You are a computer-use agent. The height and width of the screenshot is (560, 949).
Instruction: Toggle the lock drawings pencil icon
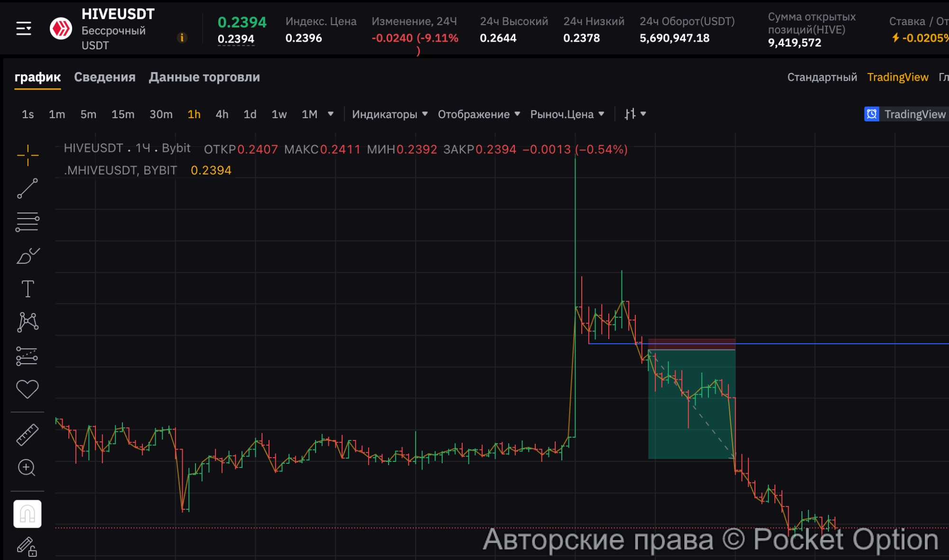(27, 547)
